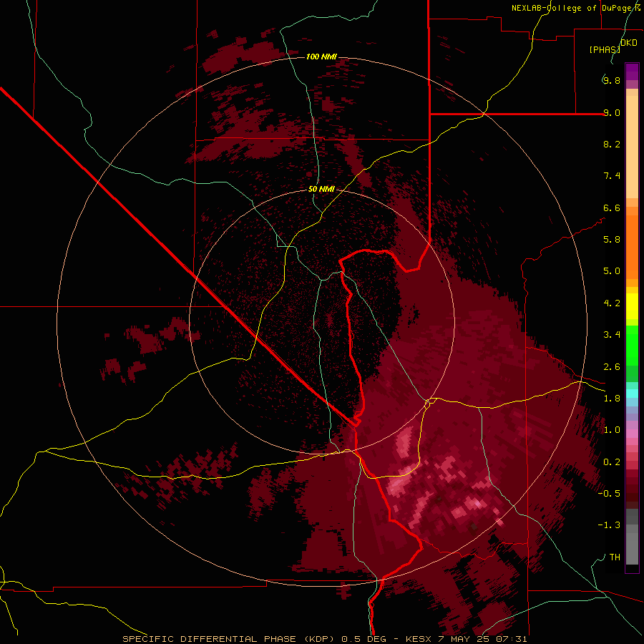Click the -0.5 scale value

(609, 494)
